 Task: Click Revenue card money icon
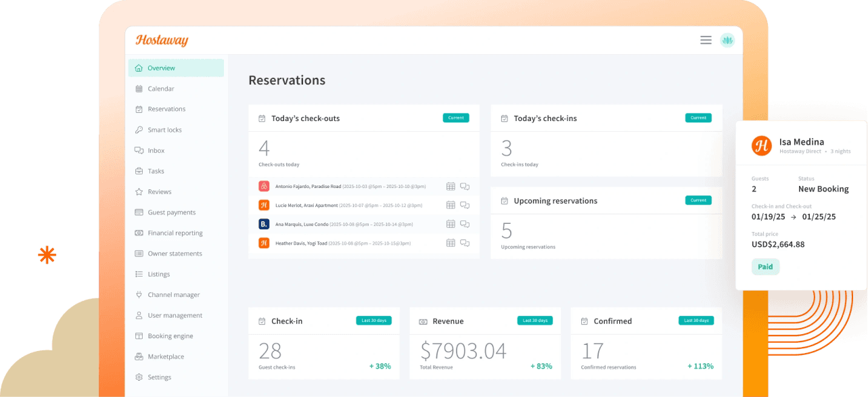(423, 321)
